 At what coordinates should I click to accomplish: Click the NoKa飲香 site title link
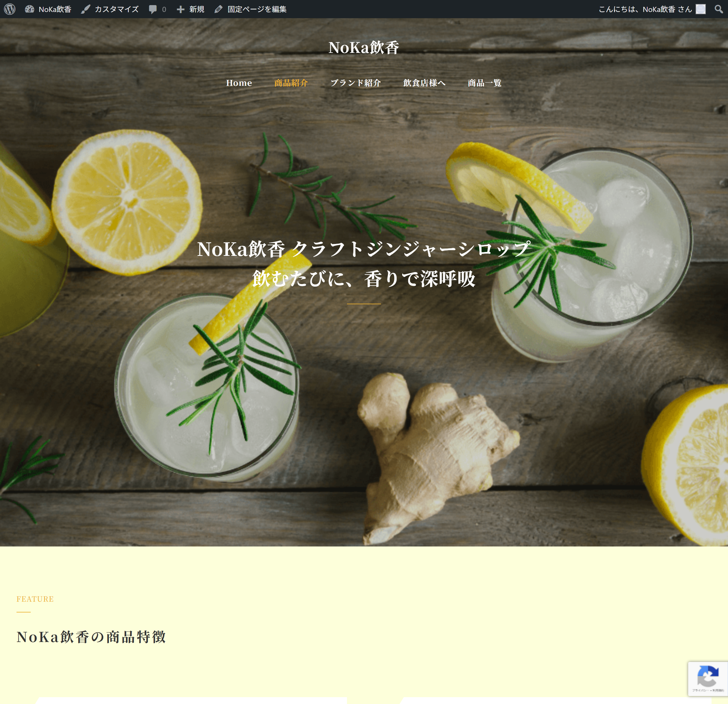364,47
